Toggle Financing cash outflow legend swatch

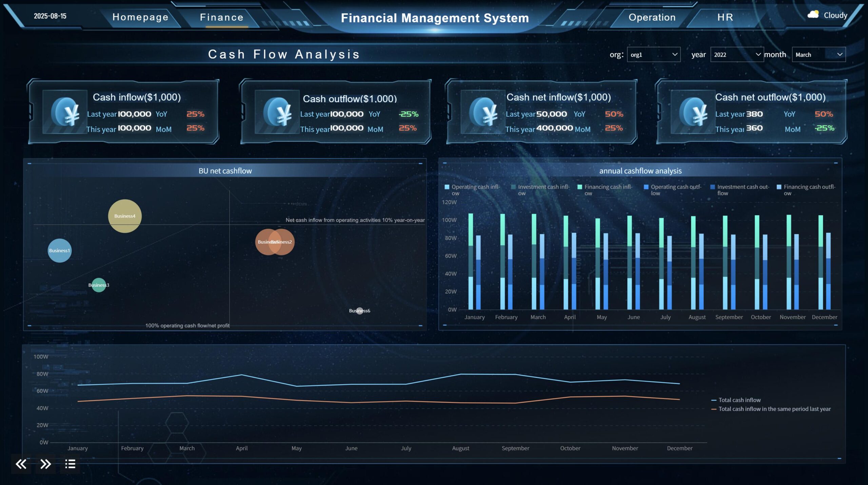click(779, 187)
